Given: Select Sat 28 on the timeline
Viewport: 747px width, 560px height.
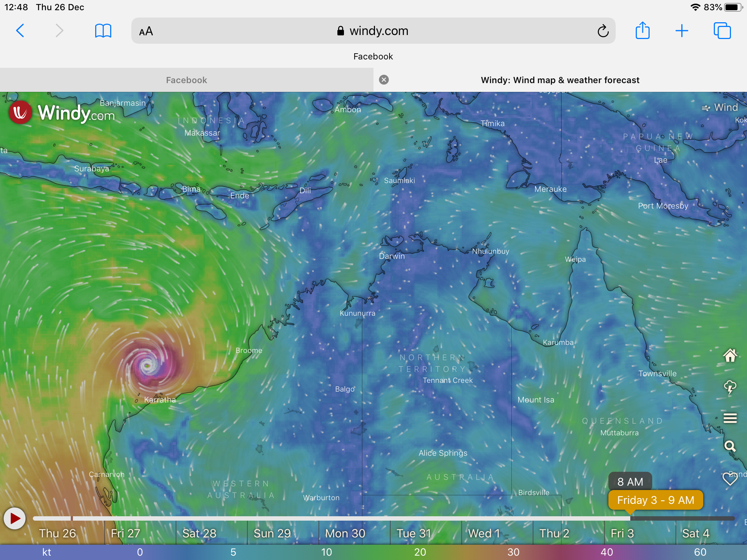Looking at the screenshot, I should [x=199, y=533].
